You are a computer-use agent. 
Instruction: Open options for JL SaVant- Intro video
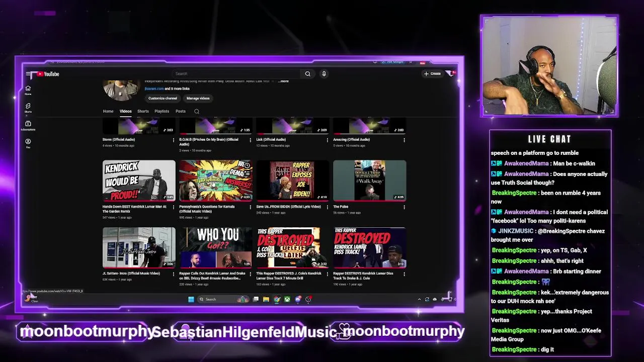click(174, 274)
